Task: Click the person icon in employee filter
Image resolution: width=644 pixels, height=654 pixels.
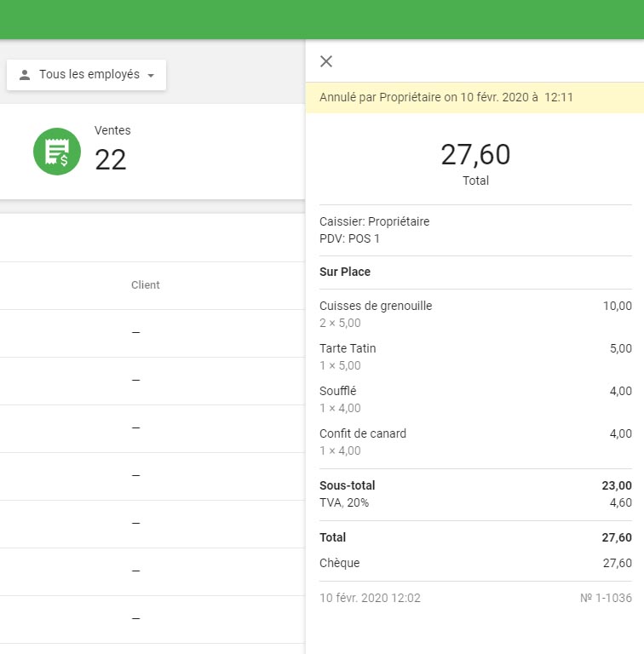Action: 25,75
